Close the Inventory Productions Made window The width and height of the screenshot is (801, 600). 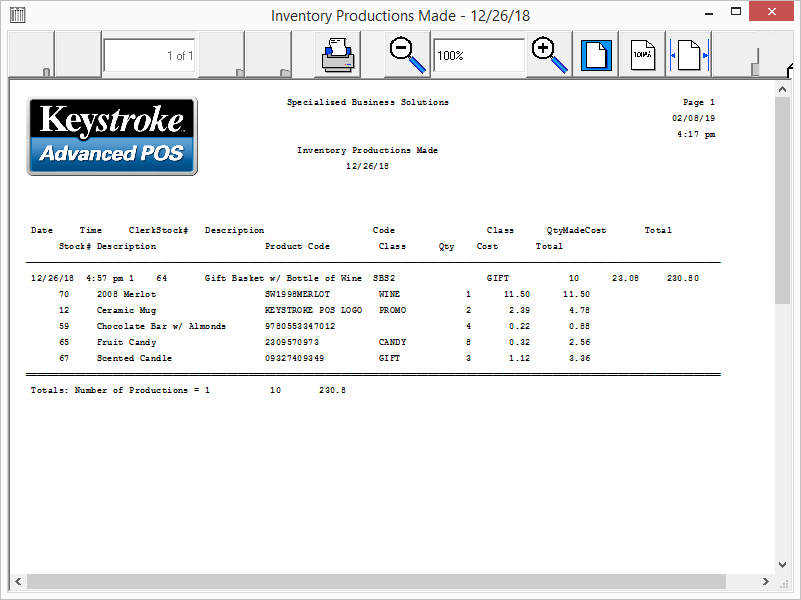tap(776, 12)
